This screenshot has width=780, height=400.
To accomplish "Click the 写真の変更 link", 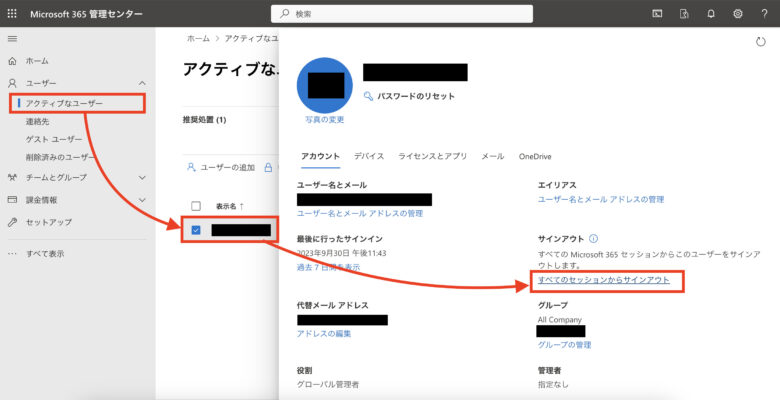I will (x=325, y=119).
